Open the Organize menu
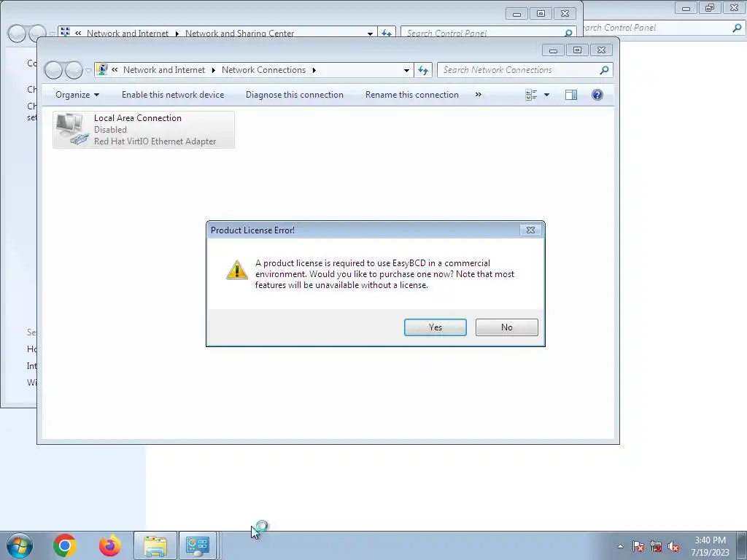The image size is (747, 560). tap(77, 95)
